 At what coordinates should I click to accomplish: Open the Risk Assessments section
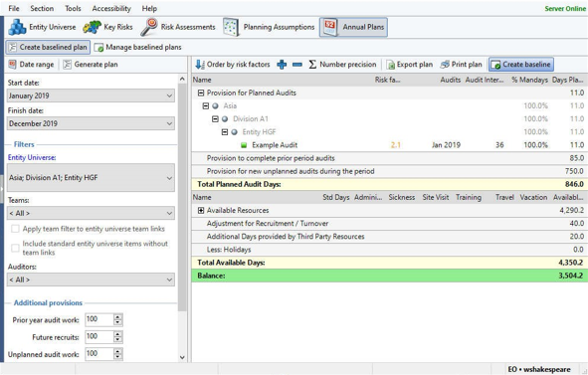[178, 27]
